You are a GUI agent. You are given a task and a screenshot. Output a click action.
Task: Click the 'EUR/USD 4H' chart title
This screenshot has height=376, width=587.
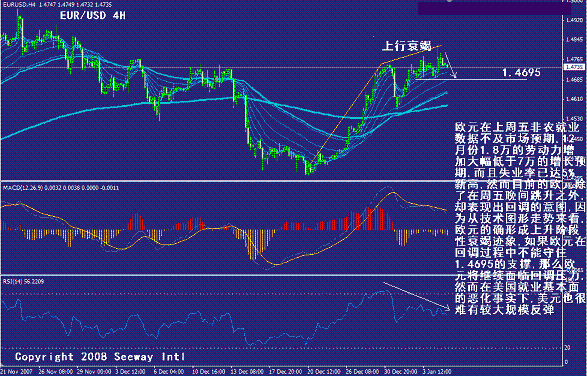point(92,16)
